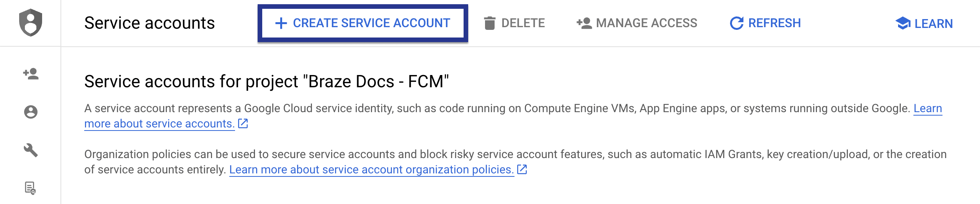Follow the 'more about service accounts' link
980x204 pixels.
(x=159, y=124)
